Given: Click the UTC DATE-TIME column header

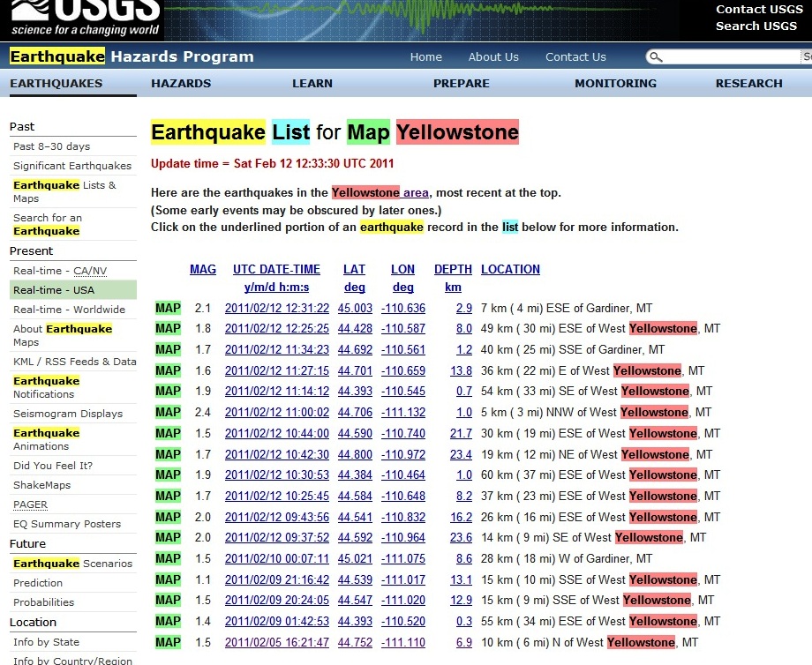Looking at the screenshot, I should click(276, 270).
